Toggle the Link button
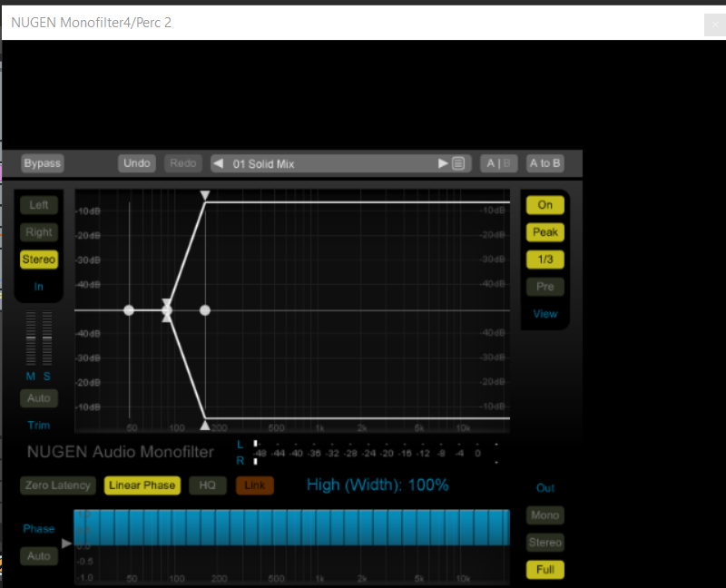This screenshot has width=726, height=588. [x=255, y=485]
